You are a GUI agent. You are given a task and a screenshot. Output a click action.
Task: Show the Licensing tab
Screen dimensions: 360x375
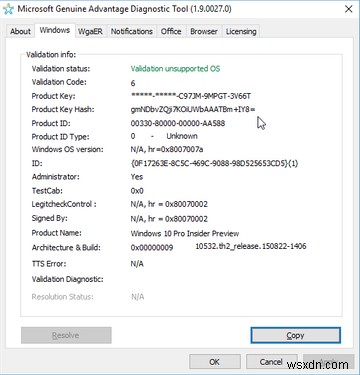point(241,31)
